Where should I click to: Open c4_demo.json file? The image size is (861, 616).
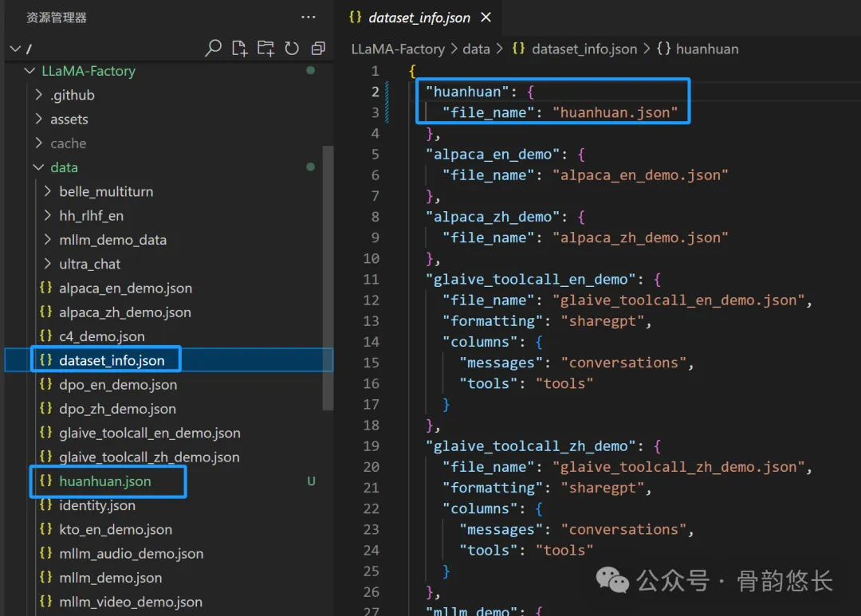tap(102, 336)
